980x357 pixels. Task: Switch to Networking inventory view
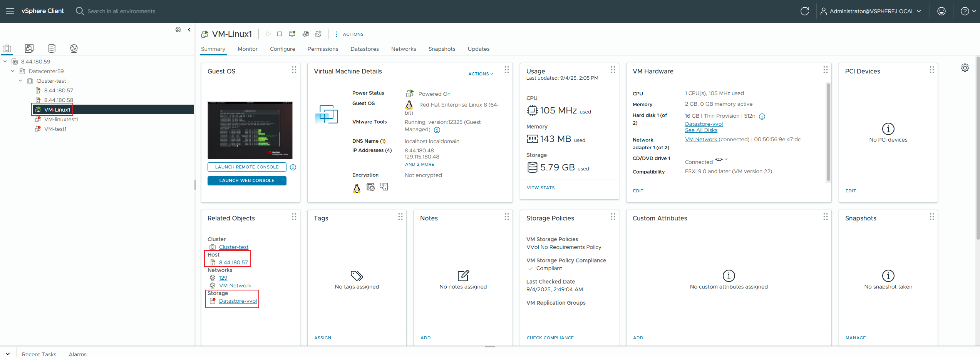(x=74, y=48)
